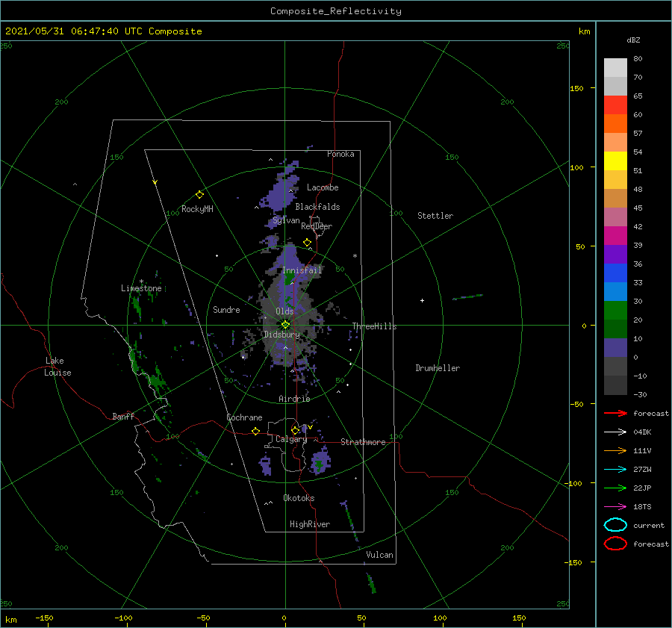Image resolution: width=672 pixels, height=628 pixels.
Task: Click the white 04DK arrow in legend
Action: pyautogui.click(x=615, y=432)
